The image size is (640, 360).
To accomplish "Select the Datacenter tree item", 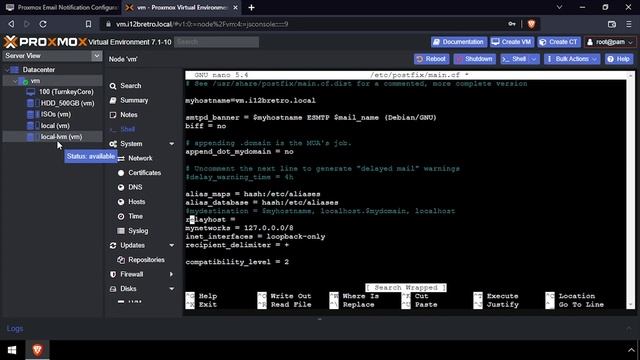I will (38, 70).
